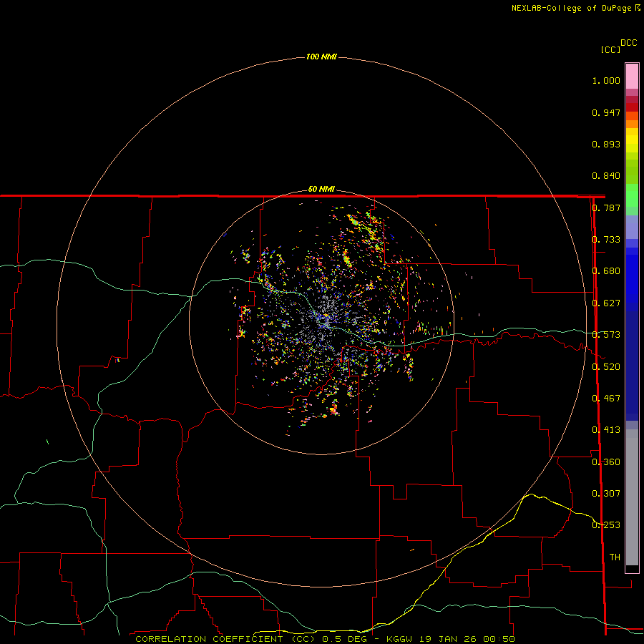Click the CORRELATION COEFFICIENT (CC) caption text
Screen dimensions: 644x644
pos(225,639)
